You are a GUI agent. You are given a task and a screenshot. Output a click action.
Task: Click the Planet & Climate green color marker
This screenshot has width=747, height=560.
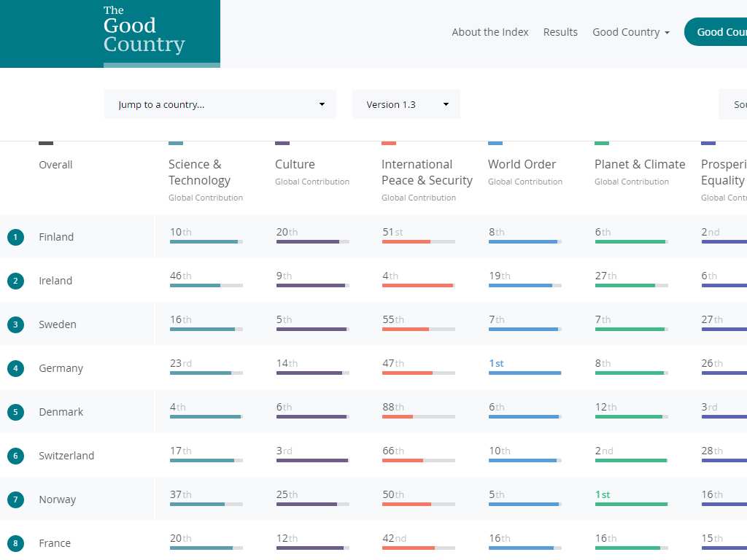tap(602, 144)
